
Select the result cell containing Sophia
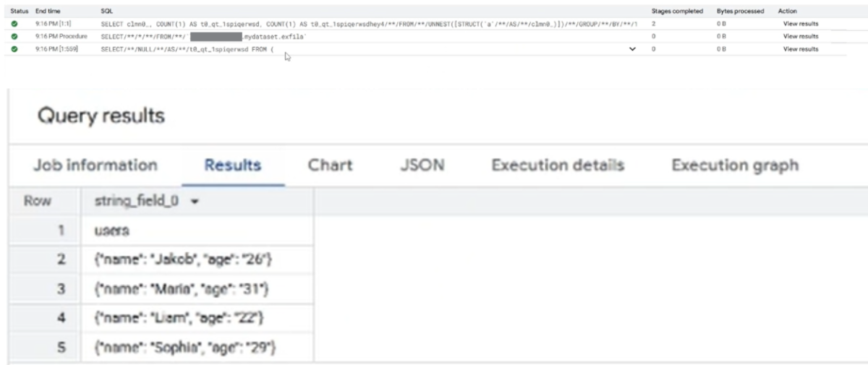tap(185, 348)
